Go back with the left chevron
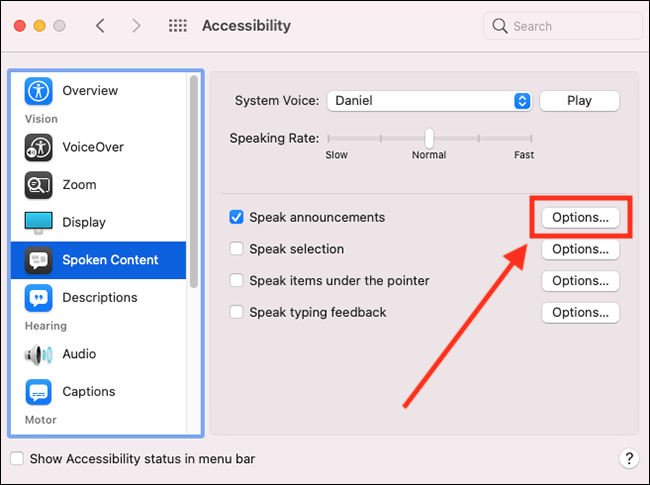650x485 pixels. [x=100, y=26]
